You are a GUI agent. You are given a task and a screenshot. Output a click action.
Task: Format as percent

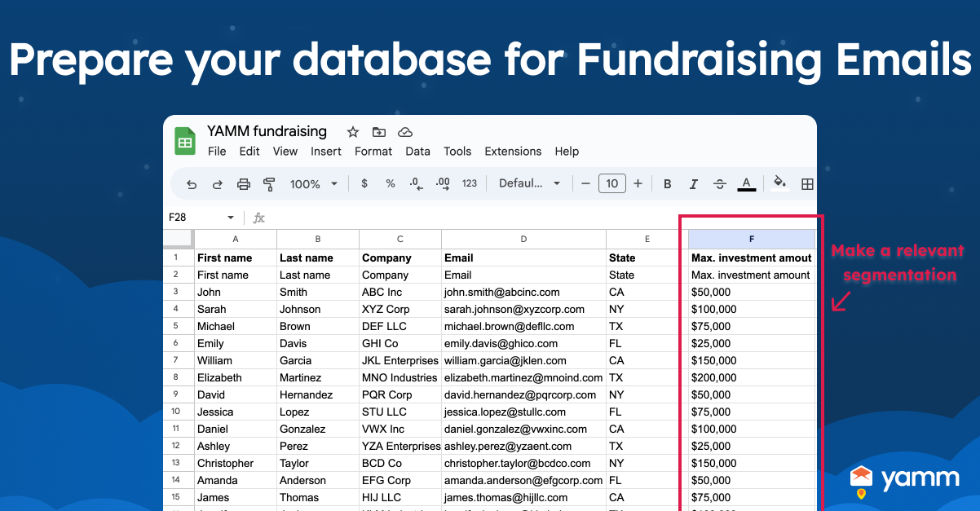[x=391, y=184]
